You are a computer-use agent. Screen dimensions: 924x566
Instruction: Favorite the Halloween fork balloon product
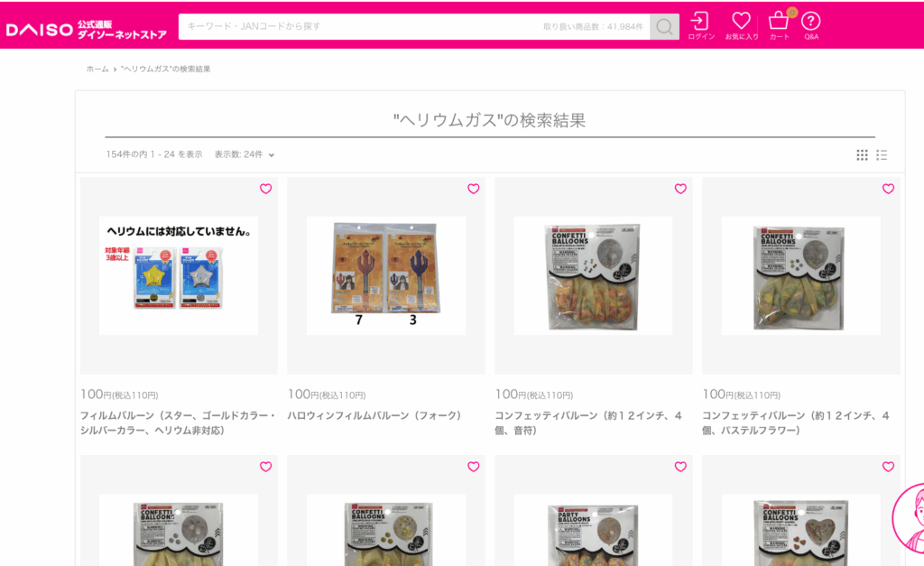[473, 189]
